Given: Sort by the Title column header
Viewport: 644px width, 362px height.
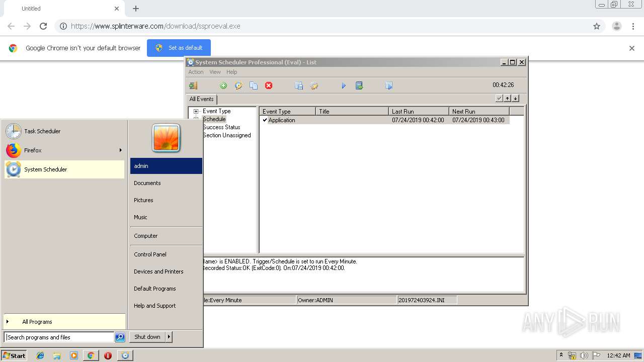Looking at the screenshot, I should pyautogui.click(x=352, y=112).
